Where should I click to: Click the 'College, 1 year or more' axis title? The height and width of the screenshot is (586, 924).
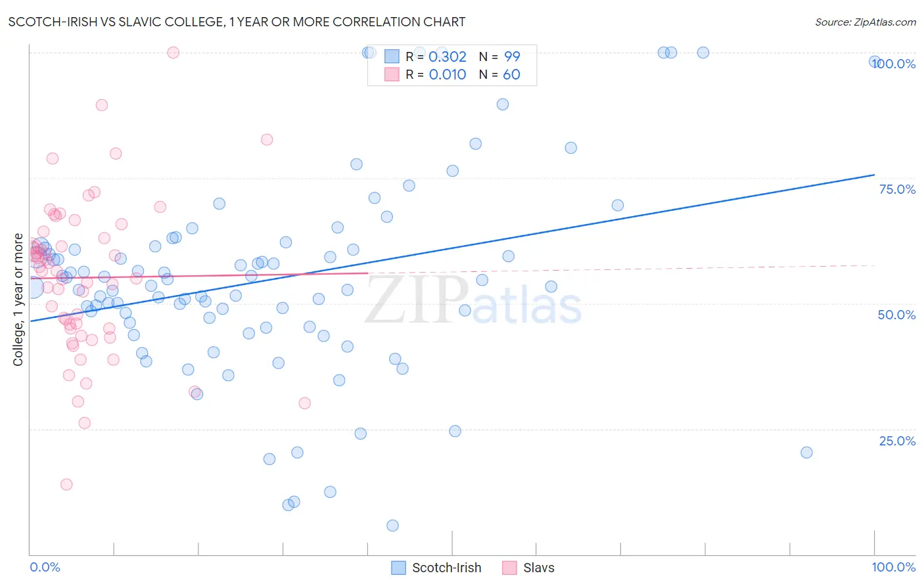[x=18, y=300]
